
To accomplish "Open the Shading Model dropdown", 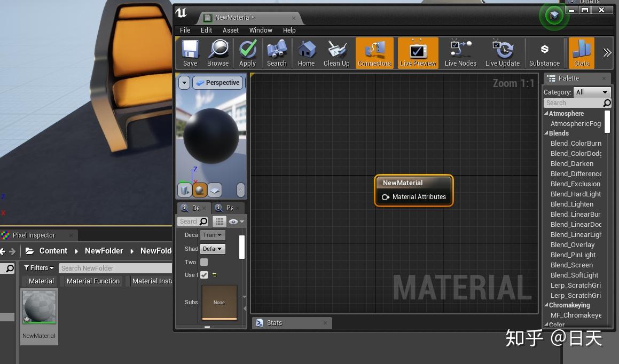I will click(212, 249).
